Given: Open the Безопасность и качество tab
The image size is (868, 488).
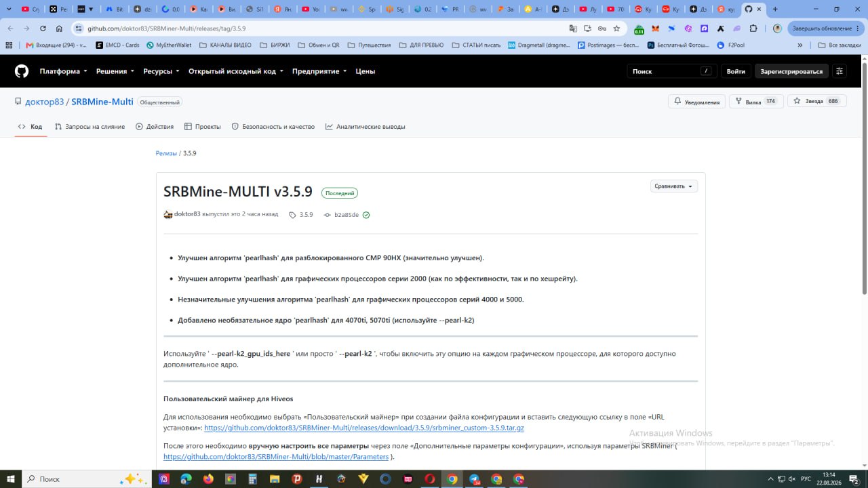Looking at the screenshot, I should 273,127.
